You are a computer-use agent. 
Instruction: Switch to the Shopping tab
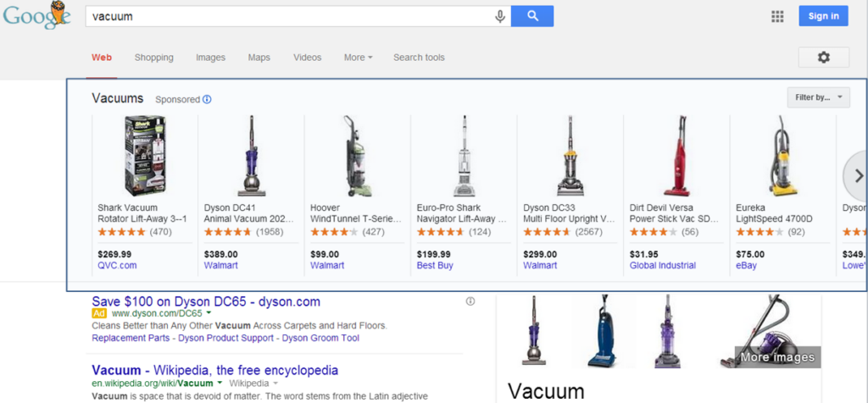click(x=153, y=58)
